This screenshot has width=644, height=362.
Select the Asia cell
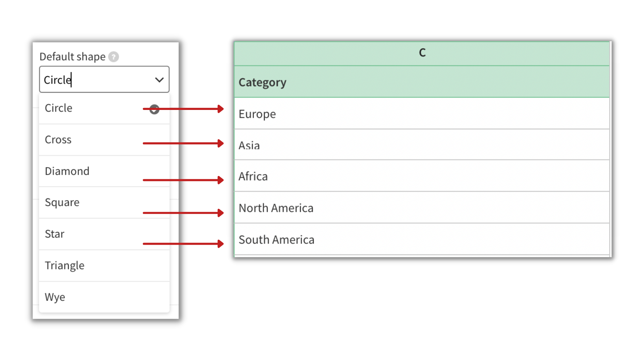422,145
